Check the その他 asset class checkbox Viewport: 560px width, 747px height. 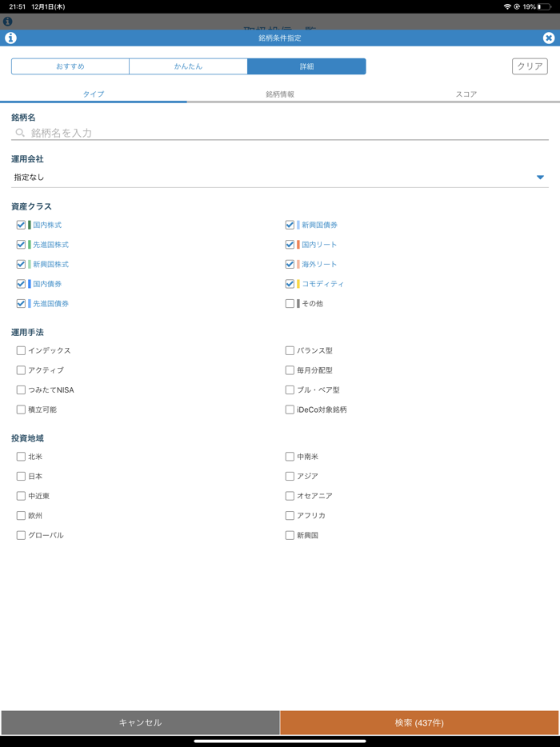tap(290, 303)
